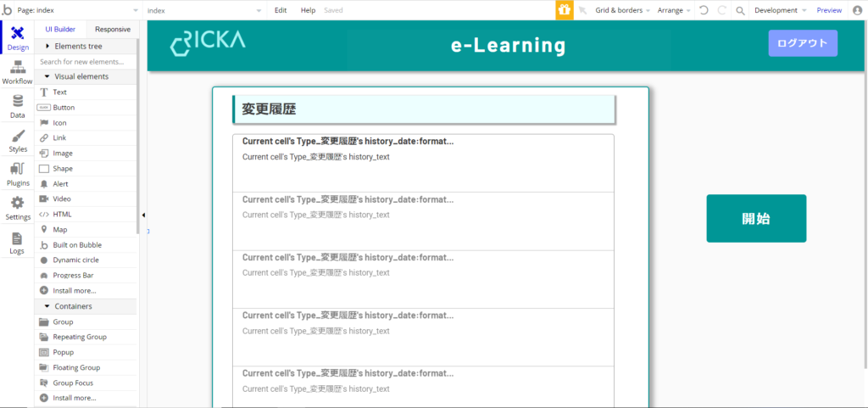Open the Settings tab

click(x=18, y=208)
